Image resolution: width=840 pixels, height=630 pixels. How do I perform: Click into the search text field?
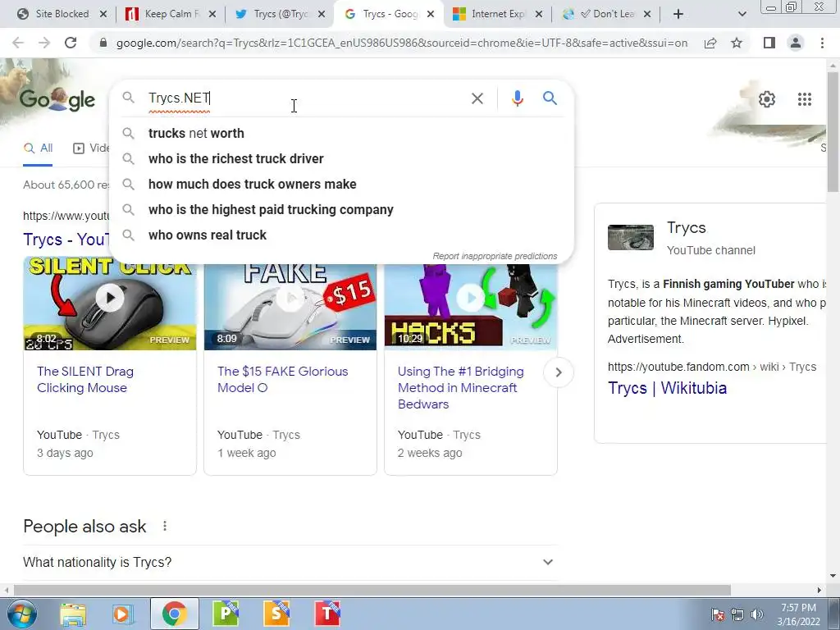coord(305,98)
